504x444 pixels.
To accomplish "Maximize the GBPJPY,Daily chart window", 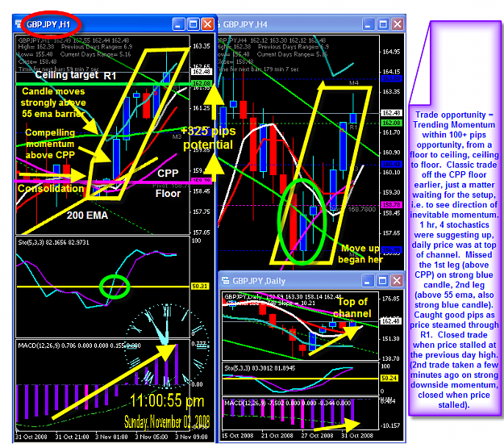I will pyautogui.click(x=382, y=281).
